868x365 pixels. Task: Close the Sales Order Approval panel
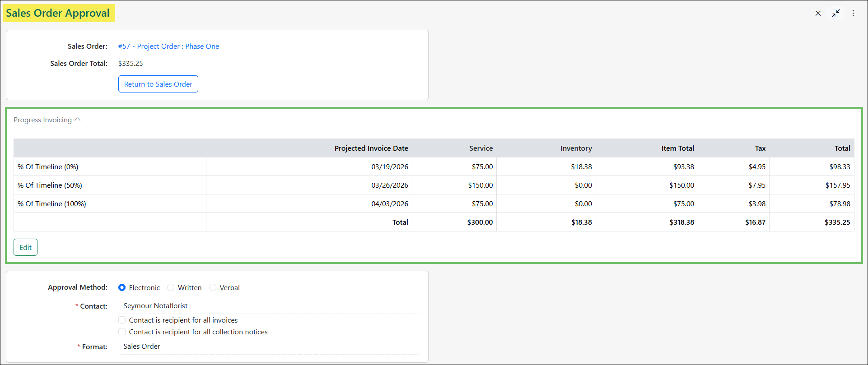[818, 14]
